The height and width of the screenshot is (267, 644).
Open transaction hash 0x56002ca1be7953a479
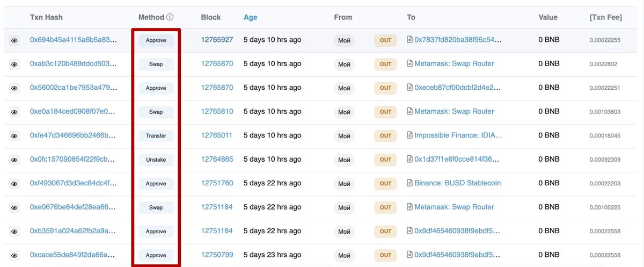tap(73, 88)
